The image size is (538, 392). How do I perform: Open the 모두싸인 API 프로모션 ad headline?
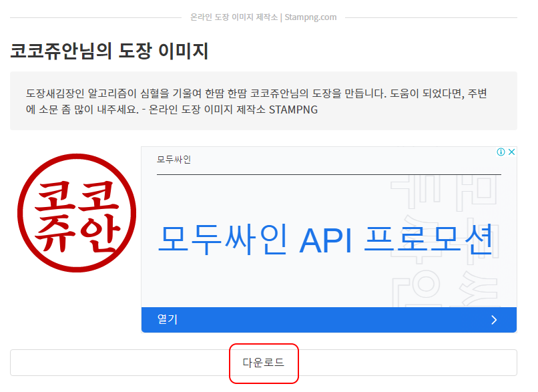pyautogui.click(x=326, y=240)
